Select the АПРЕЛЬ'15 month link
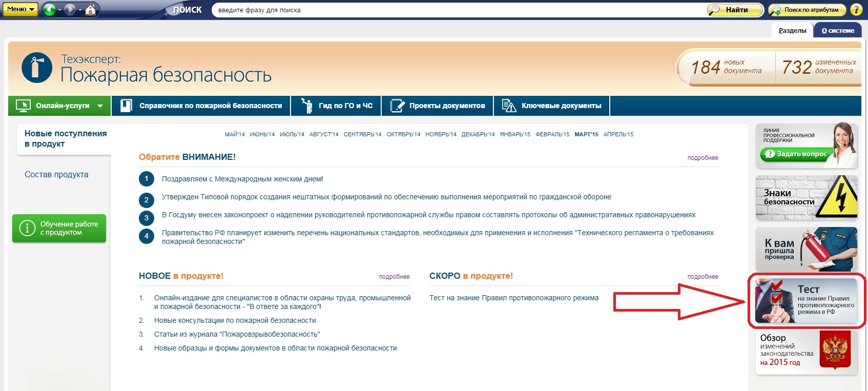Screen dimensions: 868x391 click(x=618, y=134)
